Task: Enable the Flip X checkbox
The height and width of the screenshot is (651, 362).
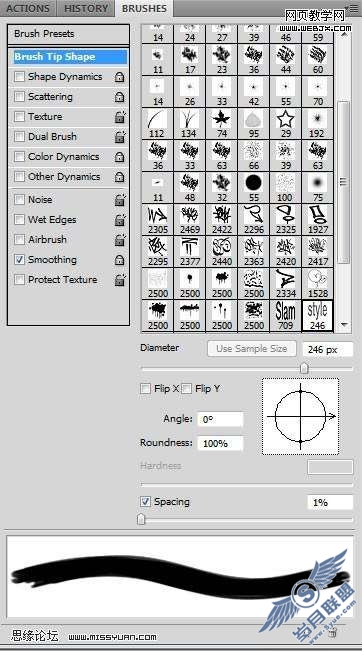Action: (x=145, y=389)
